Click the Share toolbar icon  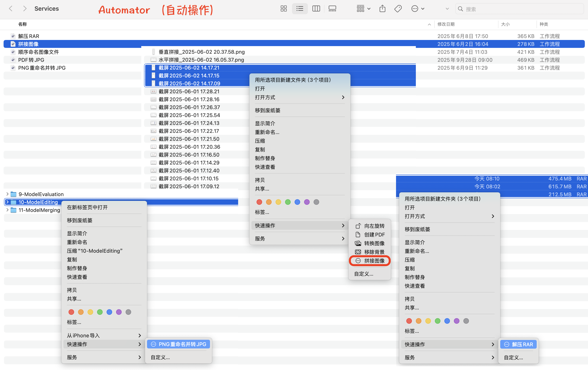tap(382, 9)
